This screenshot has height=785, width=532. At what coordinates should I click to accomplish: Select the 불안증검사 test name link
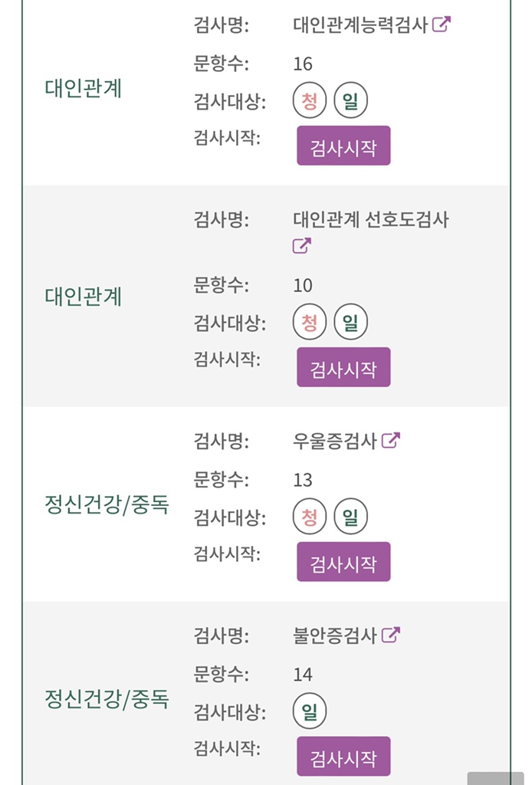pos(335,636)
